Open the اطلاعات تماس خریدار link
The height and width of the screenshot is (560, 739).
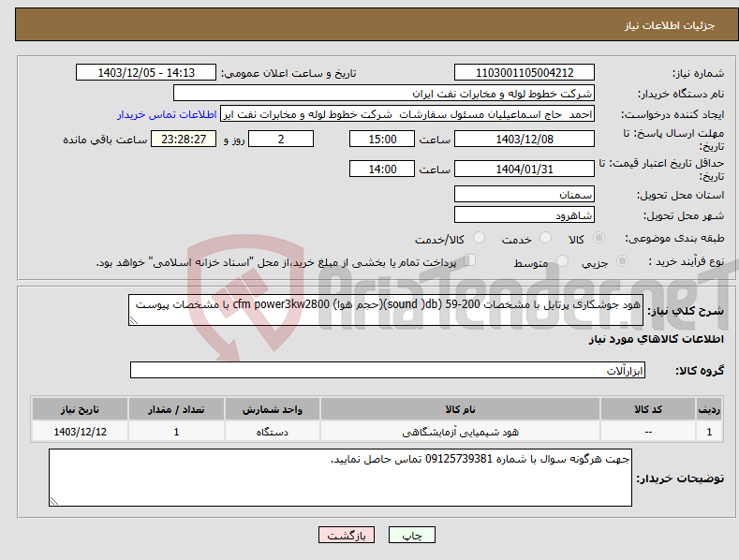[167, 114]
